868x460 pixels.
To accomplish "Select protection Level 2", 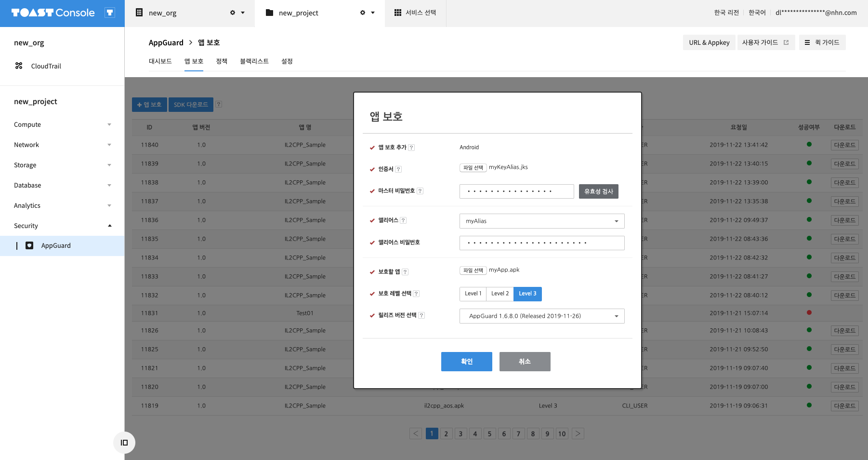I will [500, 294].
